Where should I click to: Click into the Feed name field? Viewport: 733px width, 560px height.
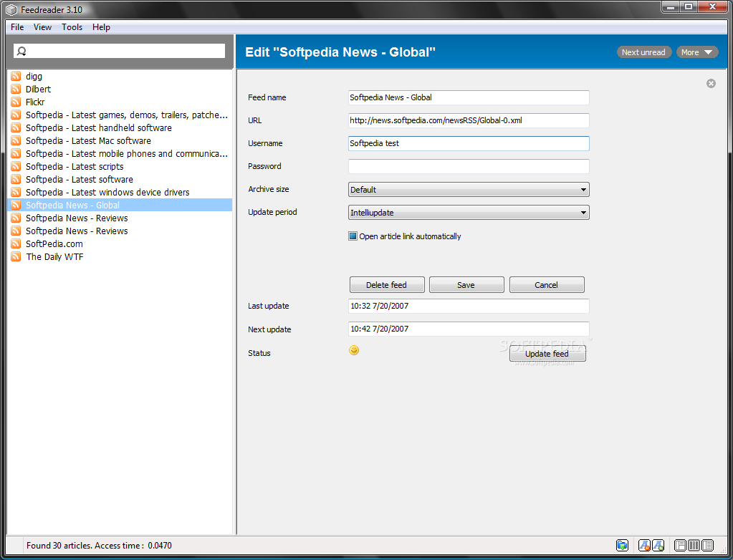[469, 97]
